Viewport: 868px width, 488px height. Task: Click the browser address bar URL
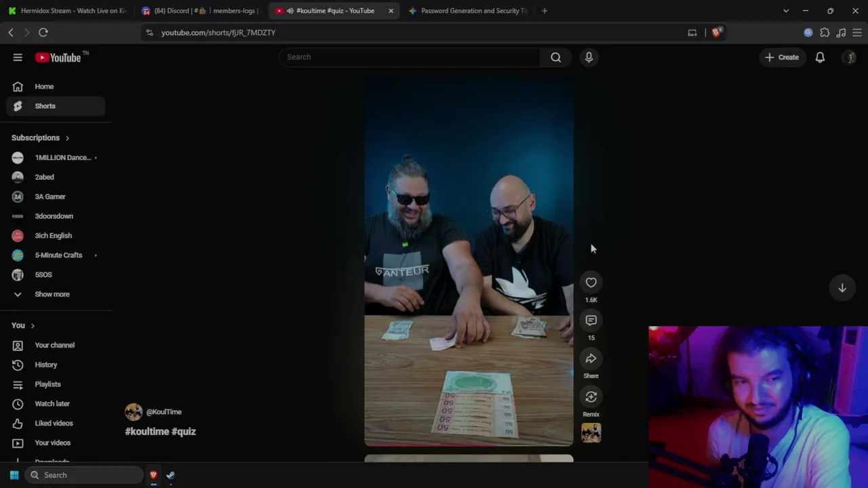pyautogui.click(x=218, y=33)
